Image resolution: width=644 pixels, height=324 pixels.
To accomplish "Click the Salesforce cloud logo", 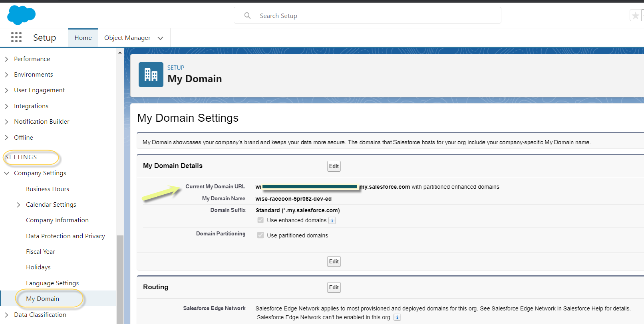I will tap(22, 15).
